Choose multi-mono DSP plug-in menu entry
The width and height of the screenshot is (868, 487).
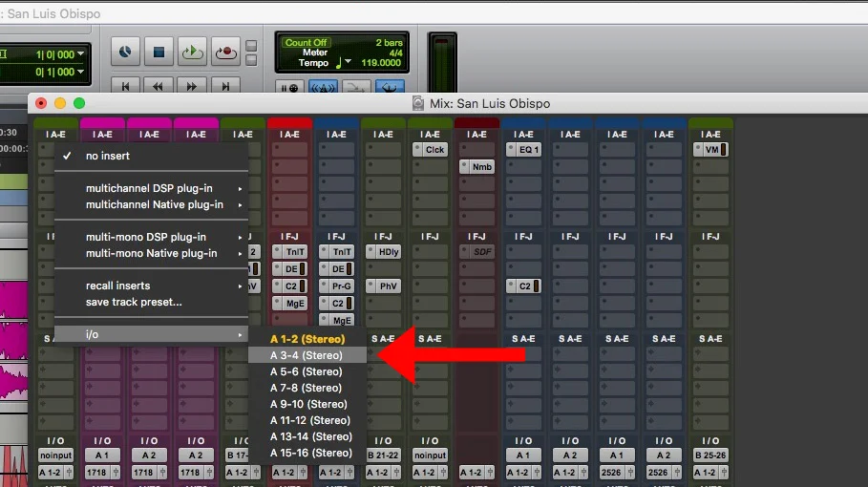click(151, 237)
